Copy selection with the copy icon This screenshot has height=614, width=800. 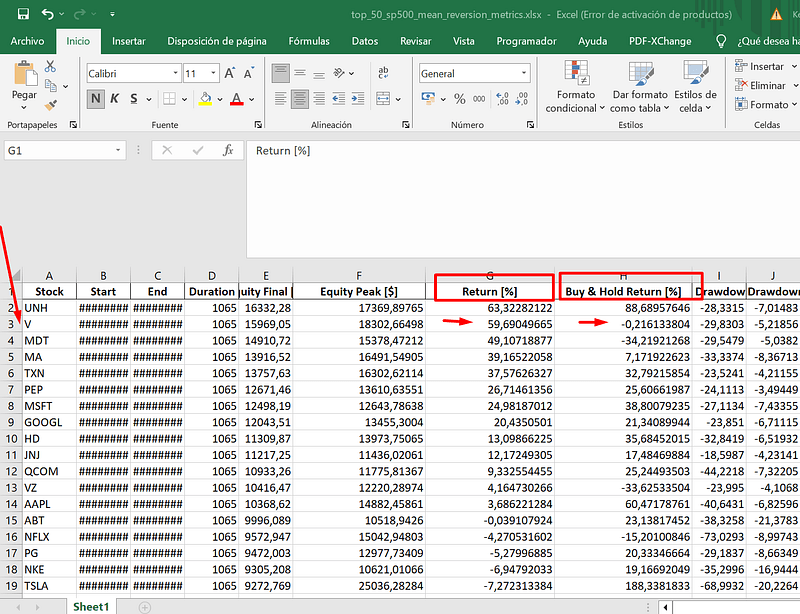51,86
